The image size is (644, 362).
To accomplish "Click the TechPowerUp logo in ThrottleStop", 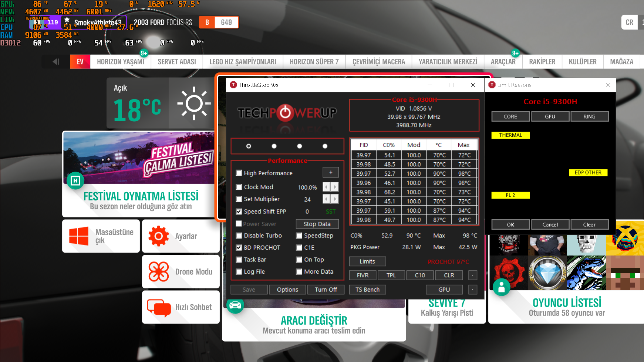I will 287,113.
